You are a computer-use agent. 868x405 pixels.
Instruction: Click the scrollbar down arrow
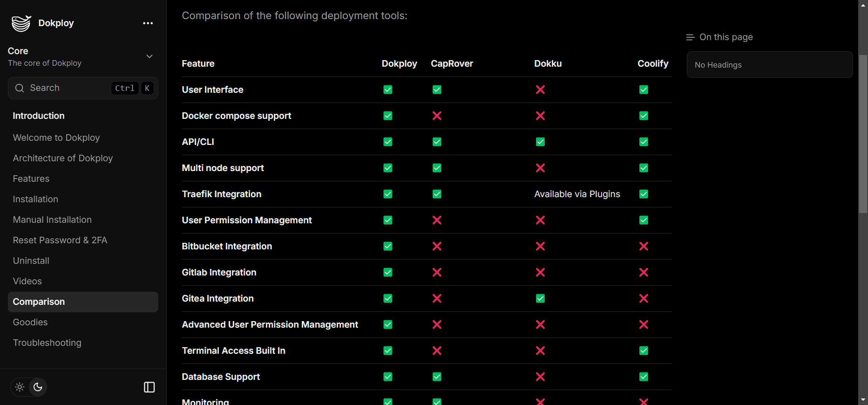click(863, 400)
